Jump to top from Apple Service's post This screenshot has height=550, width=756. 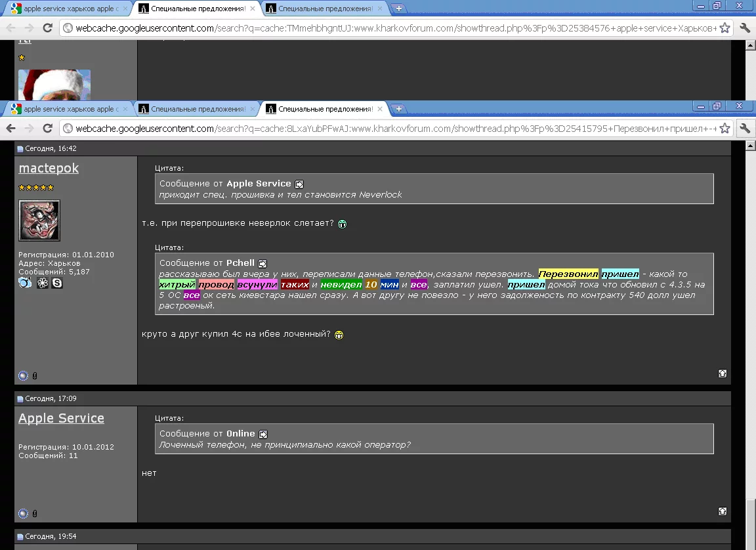point(723,511)
